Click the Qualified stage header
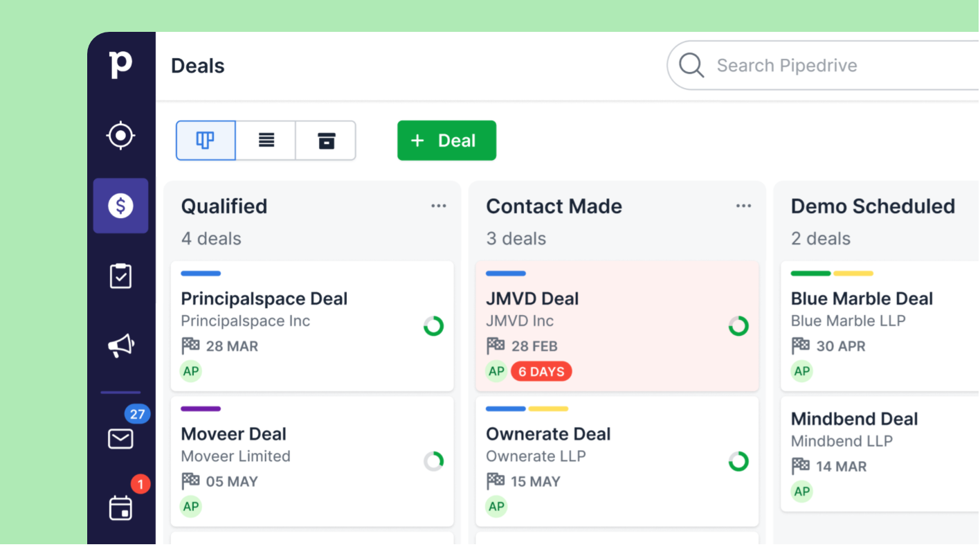Screen dimensions: 980x547 224,206
